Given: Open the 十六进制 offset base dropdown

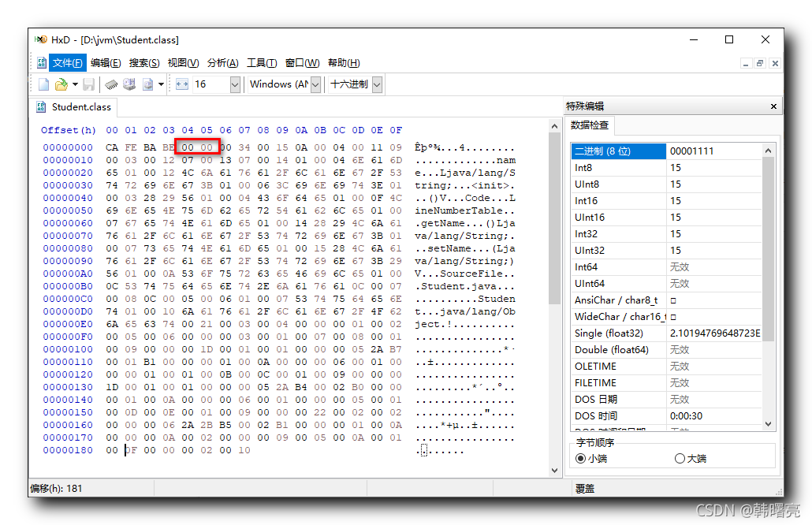Looking at the screenshot, I should (x=377, y=84).
